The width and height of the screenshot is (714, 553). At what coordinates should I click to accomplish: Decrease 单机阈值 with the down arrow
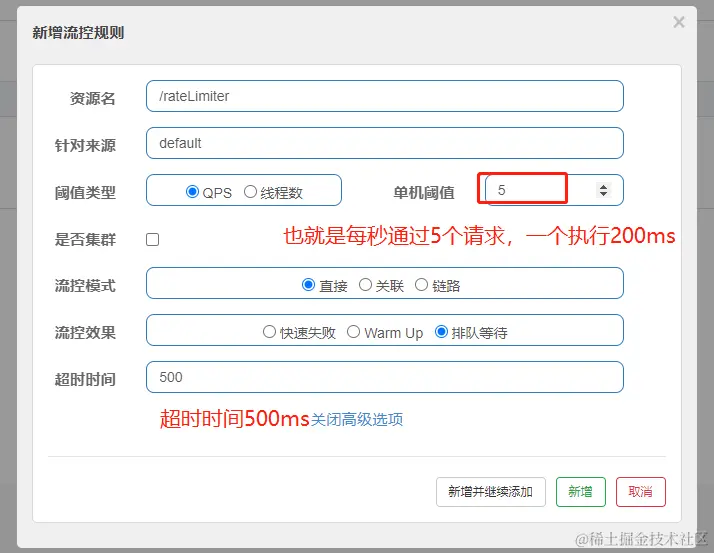click(x=603, y=194)
